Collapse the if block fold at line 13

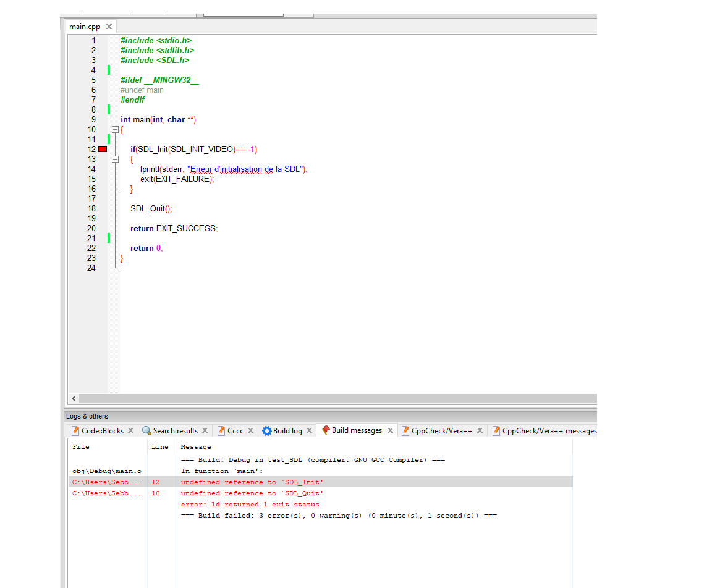(115, 159)
